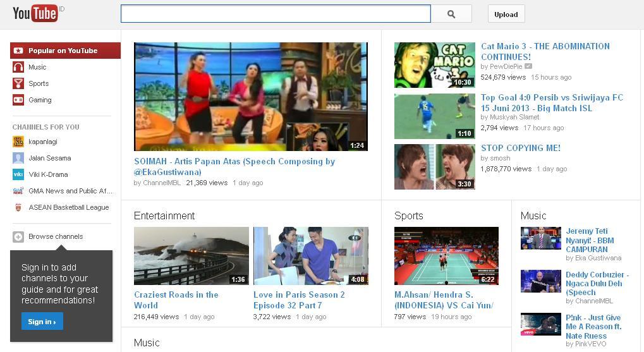Click the blue Sign in button

point(42,322)
